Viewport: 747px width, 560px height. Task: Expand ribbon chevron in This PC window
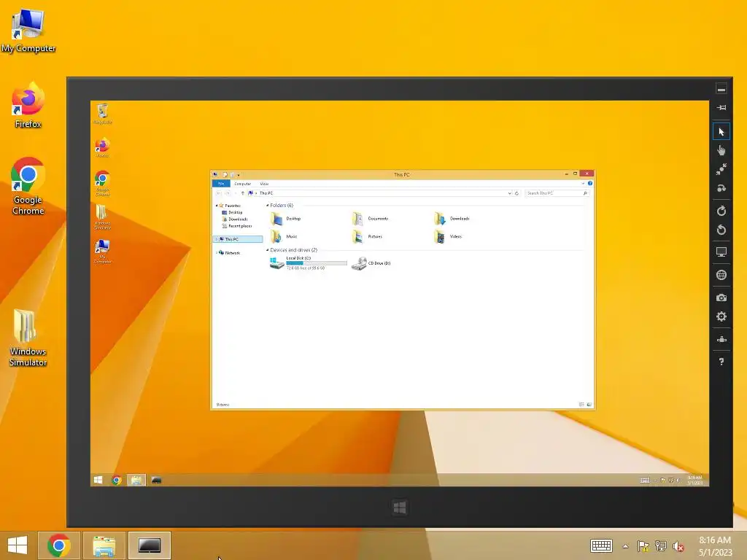click(x=583, y=183)
